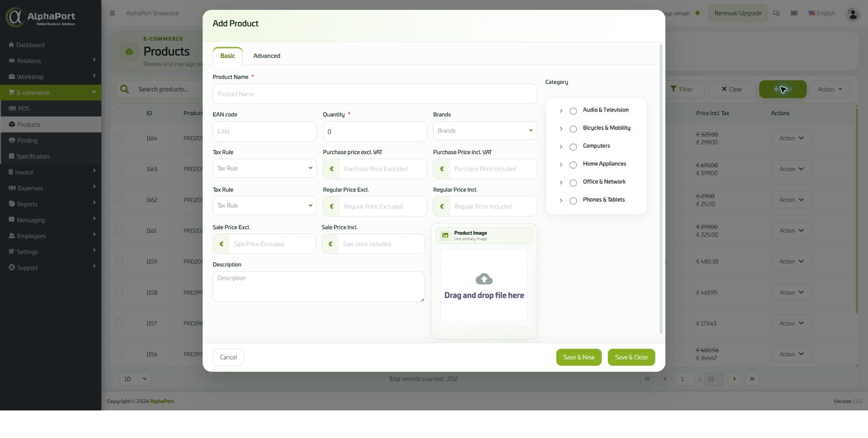Click the Cancel button
868x438 pixels.
coord(228,357)
